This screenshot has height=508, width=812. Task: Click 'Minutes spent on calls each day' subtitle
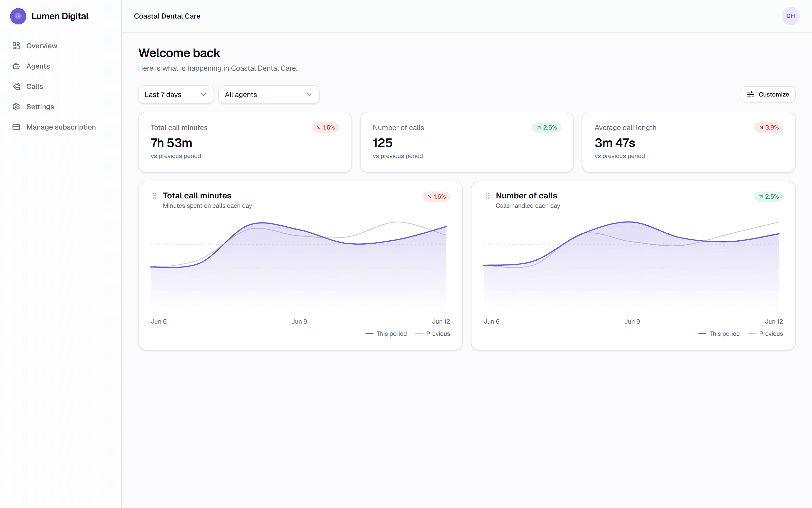(x=207, y=206)
